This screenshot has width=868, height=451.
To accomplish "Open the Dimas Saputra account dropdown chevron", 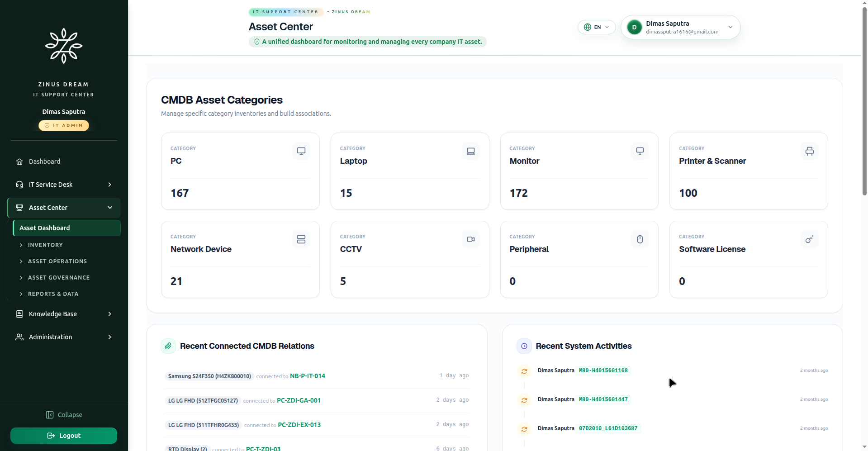I will 730,27.
